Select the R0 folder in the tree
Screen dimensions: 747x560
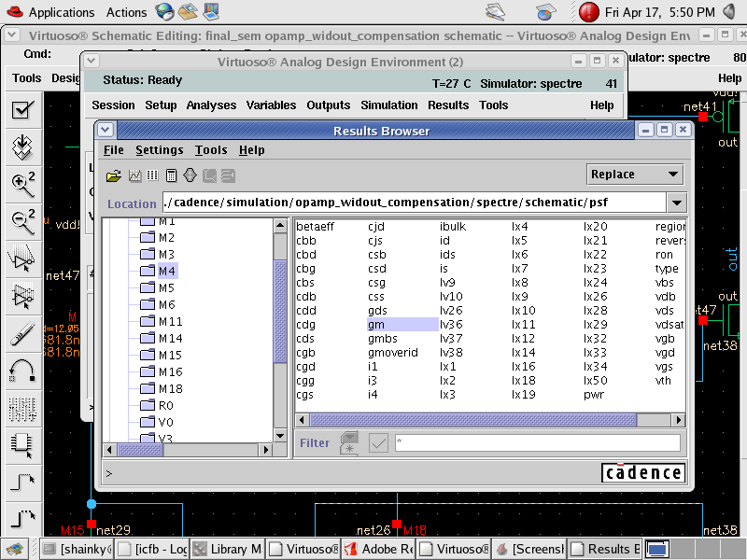(157, 405)
